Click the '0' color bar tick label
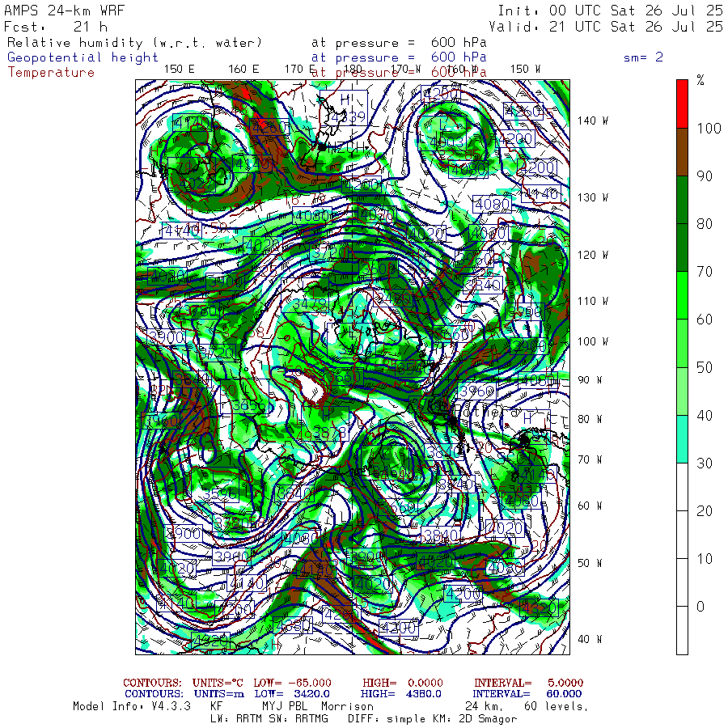Viewport: 728px width, 728px height. (700, 607)
